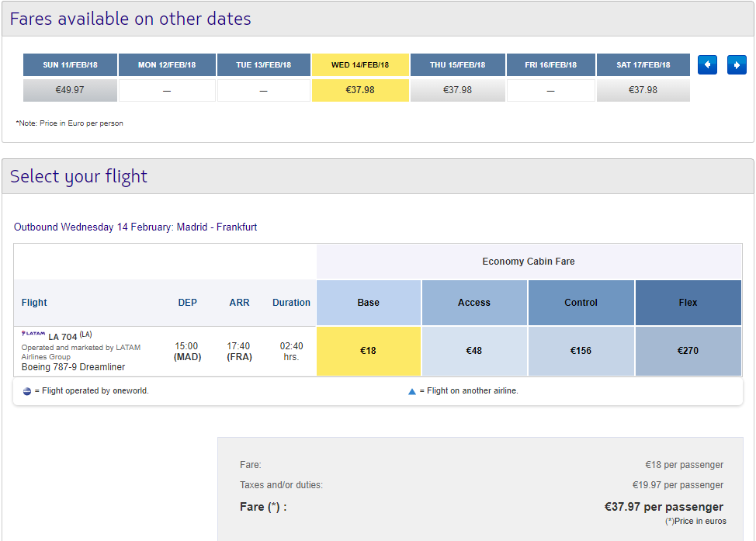Select the highlighted WED 14/FEB/18 date
The height and width of the screenshot is (541, 756).
360,64
